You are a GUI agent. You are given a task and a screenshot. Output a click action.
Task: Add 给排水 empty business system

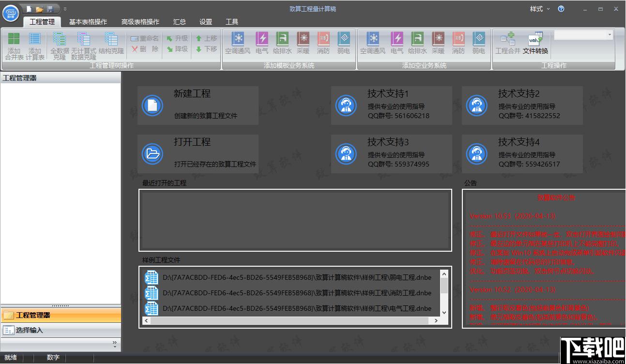pyautogui.click(x=417, y=44)
